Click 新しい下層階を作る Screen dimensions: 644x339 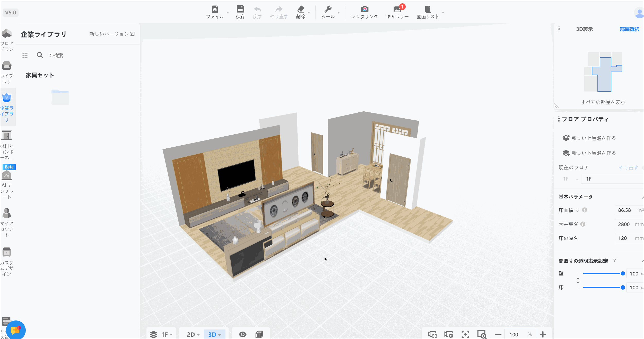[x=589, y=153]
